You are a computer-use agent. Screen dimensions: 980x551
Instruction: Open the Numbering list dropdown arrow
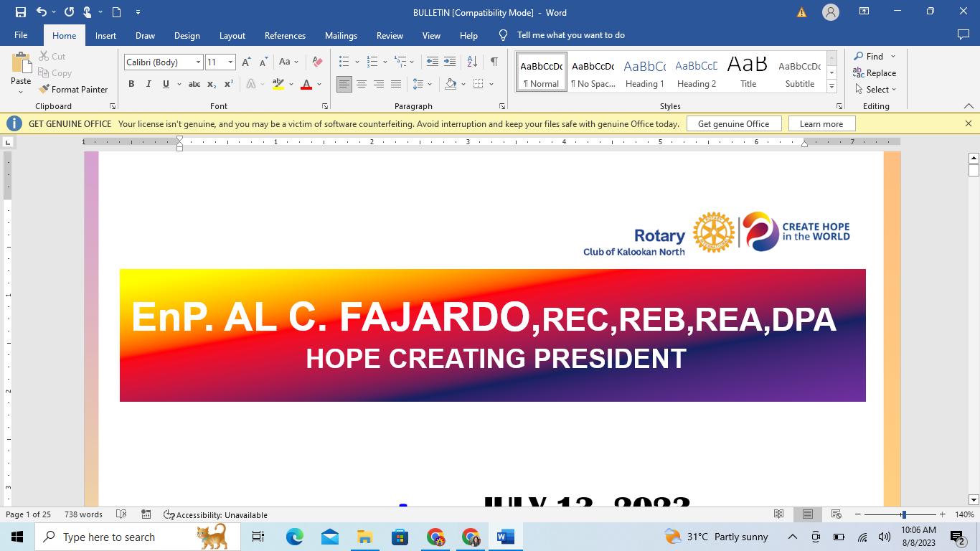pyautogui.click(x=385, y=62)
